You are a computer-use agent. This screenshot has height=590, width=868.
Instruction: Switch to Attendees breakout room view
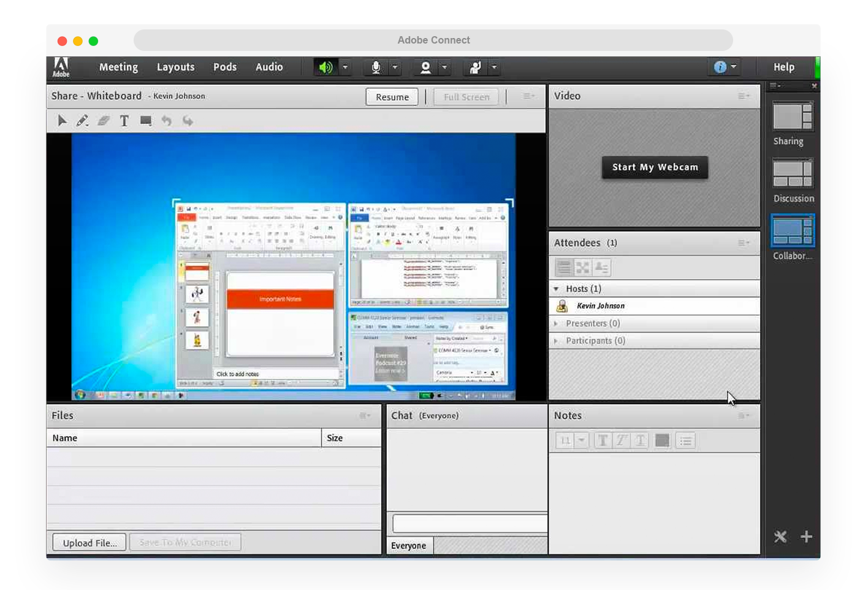pyautogui.click(x=582, y=267)
